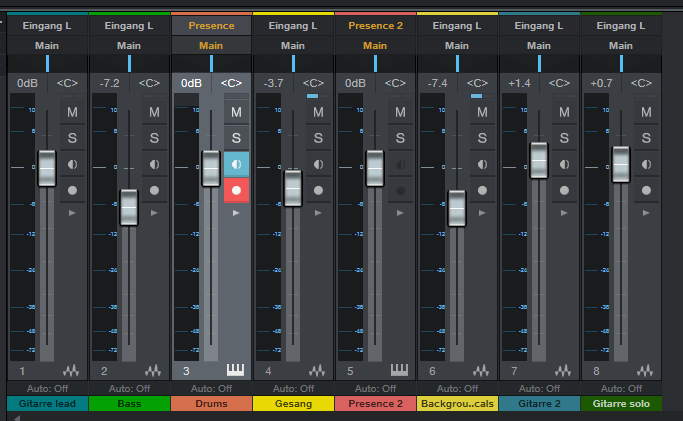
Task: Open Eingang L input selector on Gitarre lead
Action: [47, 26]
